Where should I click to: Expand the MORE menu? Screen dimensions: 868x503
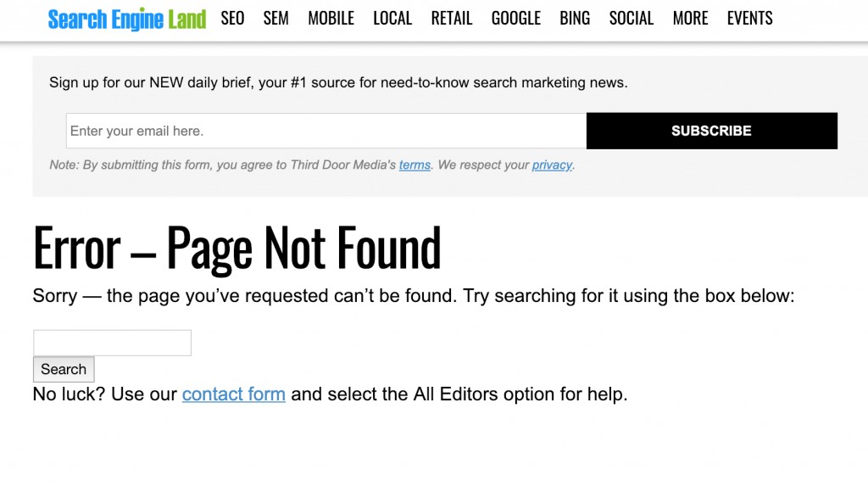pos(690,19)
